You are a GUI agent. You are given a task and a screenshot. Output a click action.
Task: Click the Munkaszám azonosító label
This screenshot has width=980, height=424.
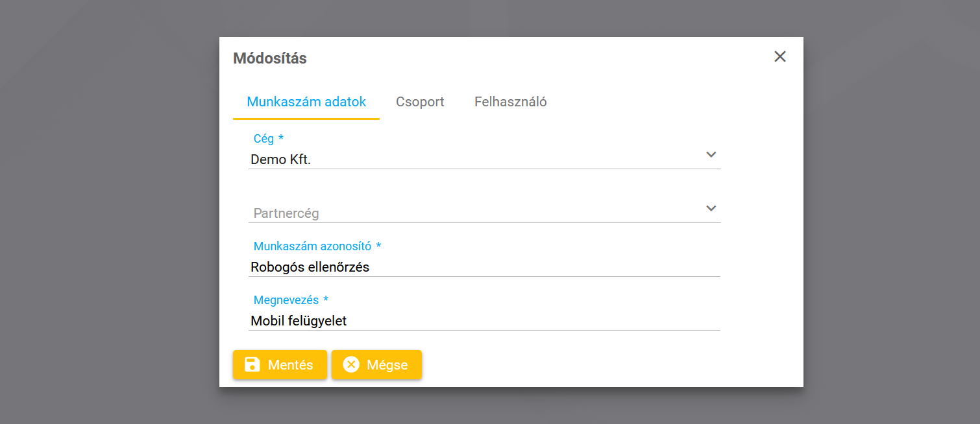pos(312,246)
